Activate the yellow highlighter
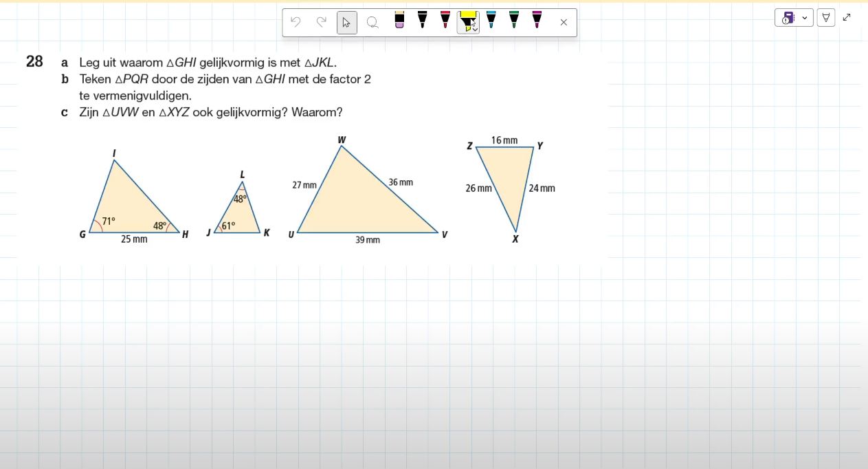868x469 pixels. [467, 19]
